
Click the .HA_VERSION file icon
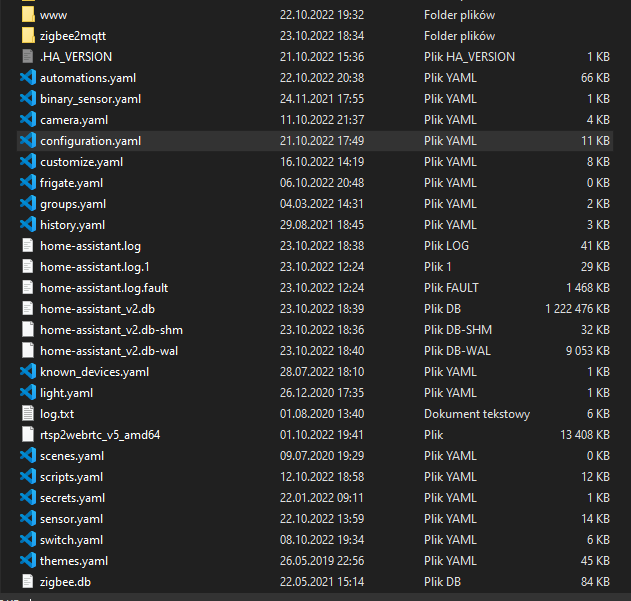[28, 57]
